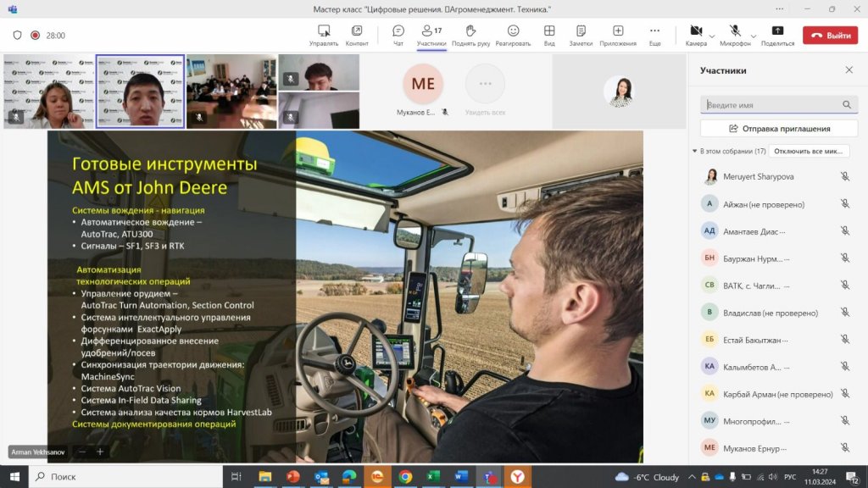The image size is (868, 488).
Task: Open meeting Notes
Action: point(581,34)
